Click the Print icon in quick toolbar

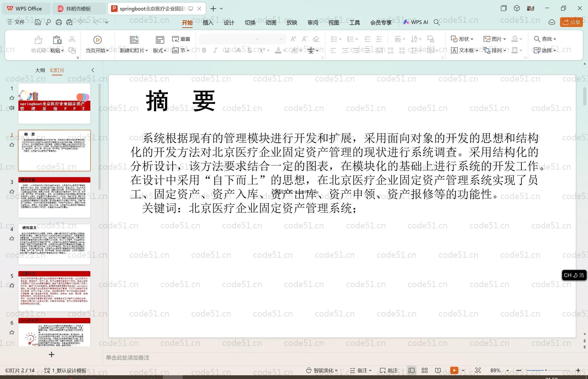pyautogui.click(x=59, y=22)
